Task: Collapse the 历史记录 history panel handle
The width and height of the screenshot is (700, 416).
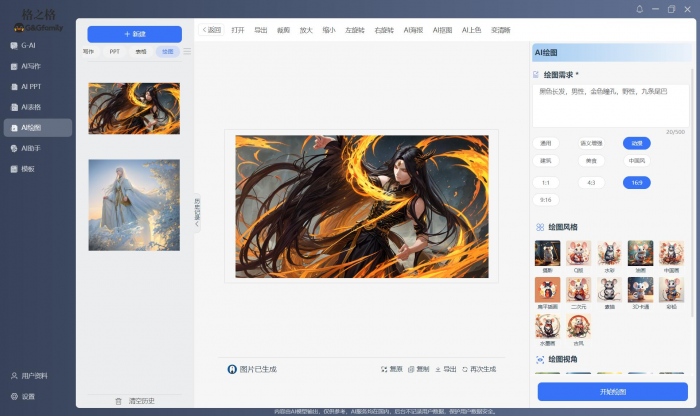Action: [197, 213]
